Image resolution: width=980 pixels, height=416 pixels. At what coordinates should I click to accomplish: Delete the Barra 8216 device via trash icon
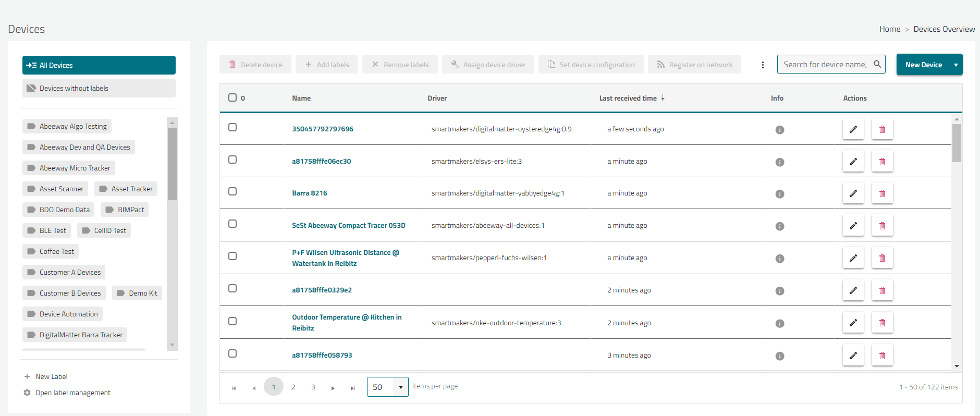coord(882,193)
